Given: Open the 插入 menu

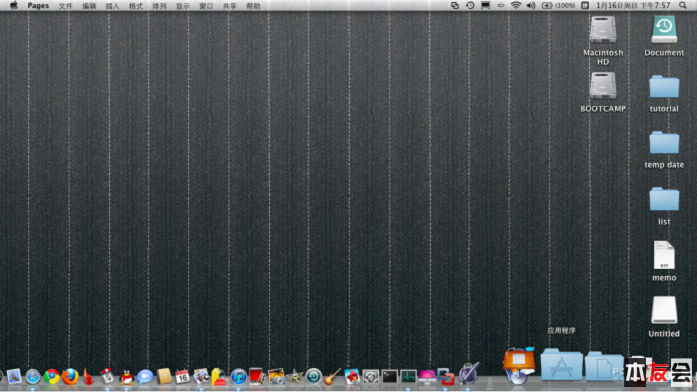Looking at the screenshot, I should (112, 6).
